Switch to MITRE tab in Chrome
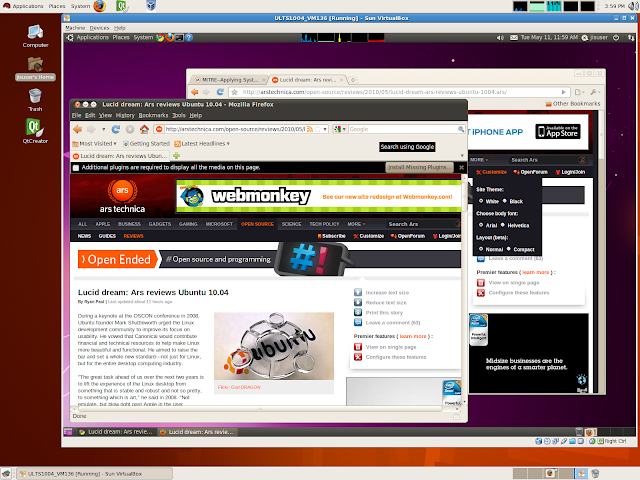The width and height of the screenshot is (640, 480). 229,80
